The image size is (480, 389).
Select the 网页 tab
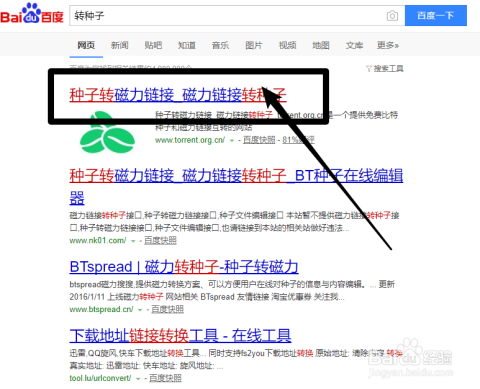86,45
